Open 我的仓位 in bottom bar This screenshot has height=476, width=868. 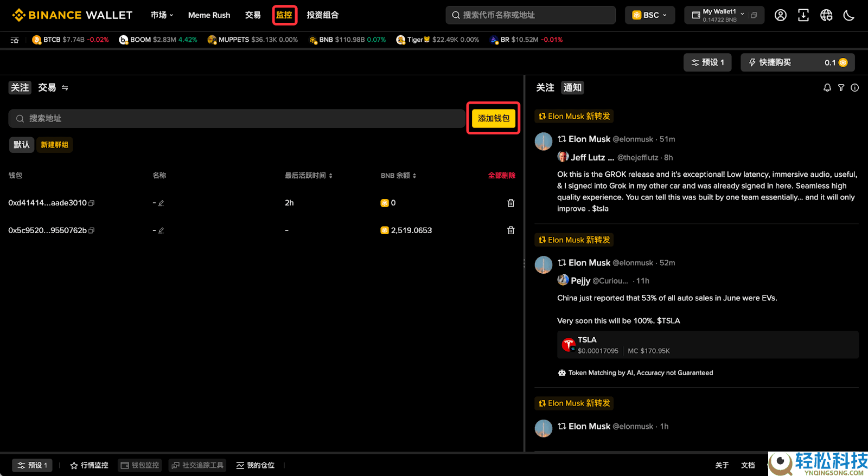pyautogui.click(x=256, y=465)
